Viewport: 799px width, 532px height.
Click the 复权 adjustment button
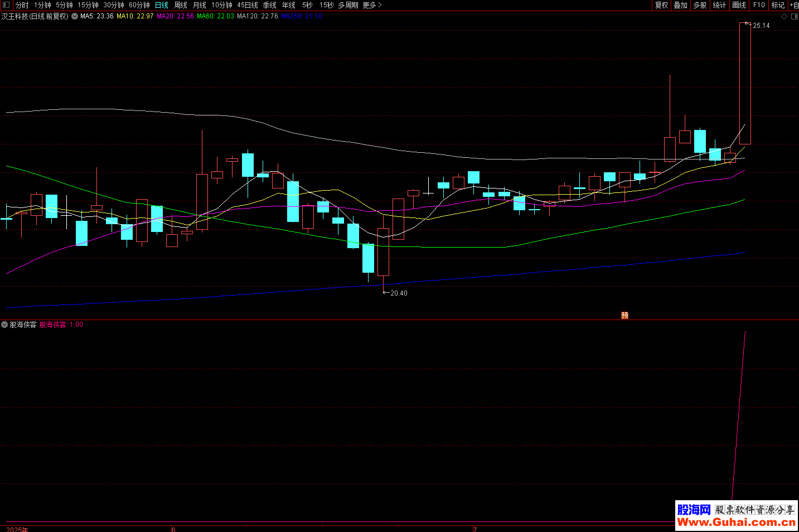(661, 5)
